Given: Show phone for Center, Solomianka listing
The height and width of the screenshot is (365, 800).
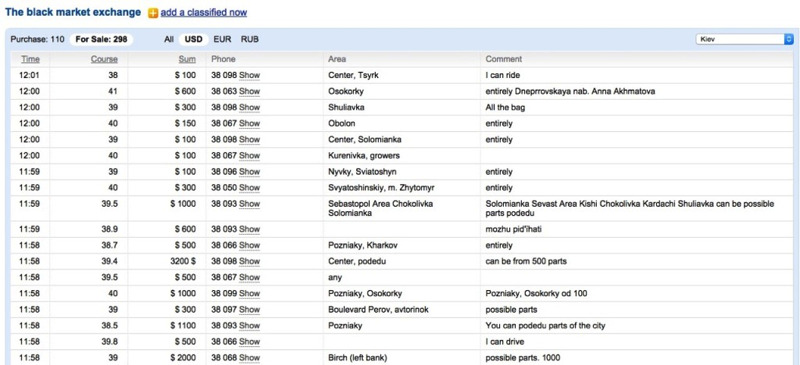Looking at the screenshot, I should click(249, 140).
